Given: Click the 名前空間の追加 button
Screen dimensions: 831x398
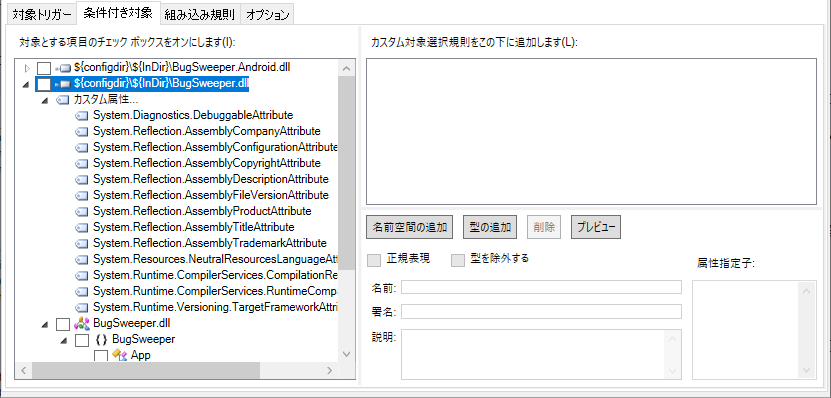Looking at the screenshot, I should (409, 227).
